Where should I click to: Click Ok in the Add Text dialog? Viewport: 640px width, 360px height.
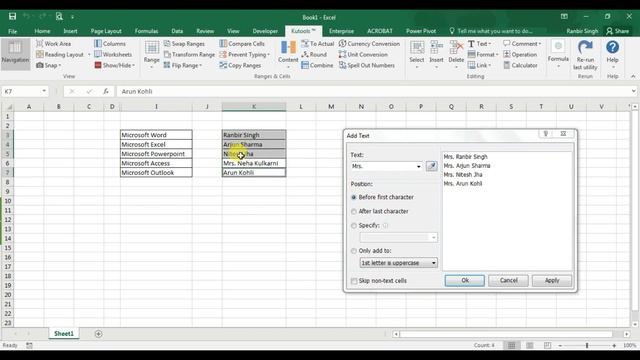click(464, 280)
